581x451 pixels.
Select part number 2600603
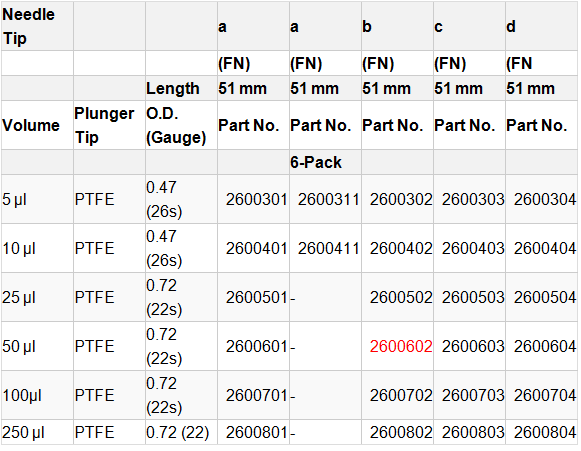click(473, 346)
